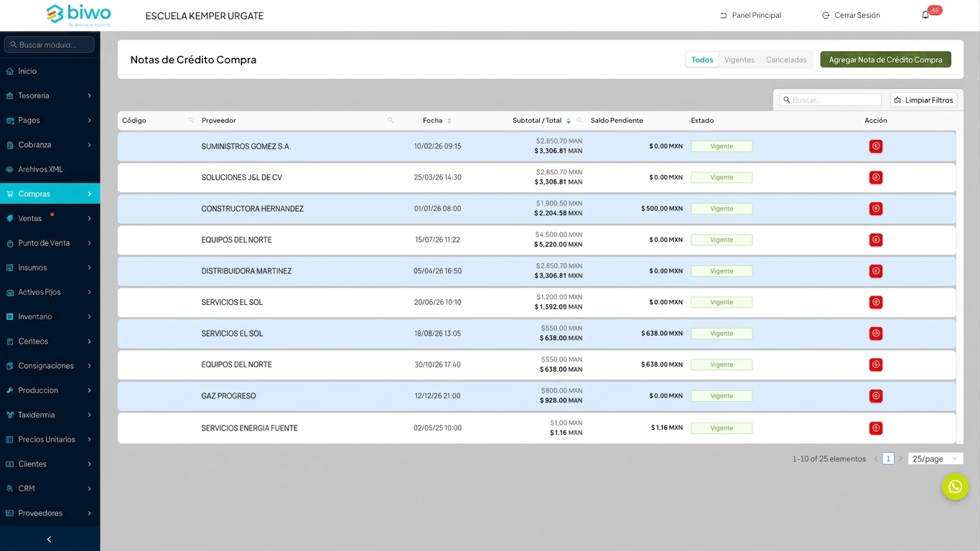980x551 pixels.
Task: Collapse the sidebar with bottom arrow
Action: coord(49,540)
